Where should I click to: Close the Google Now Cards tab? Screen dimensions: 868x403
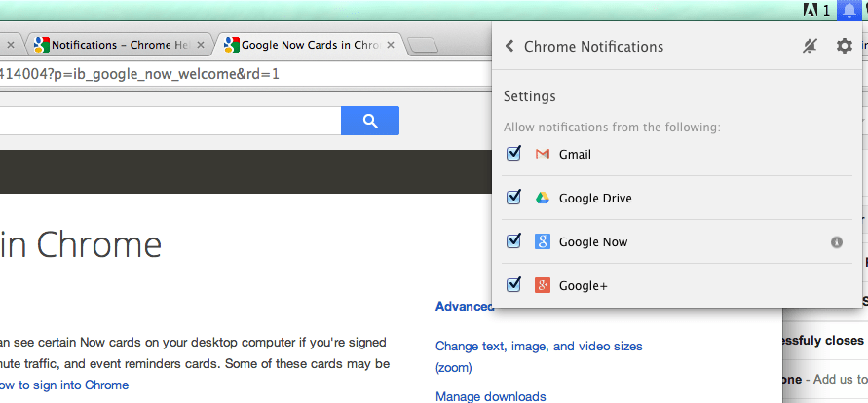click(x=392, y=45)
